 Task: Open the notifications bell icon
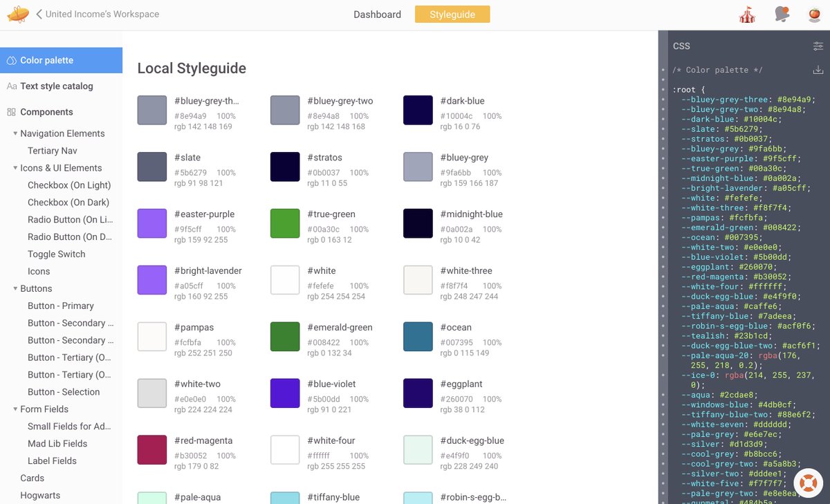[x=782, y=14]
